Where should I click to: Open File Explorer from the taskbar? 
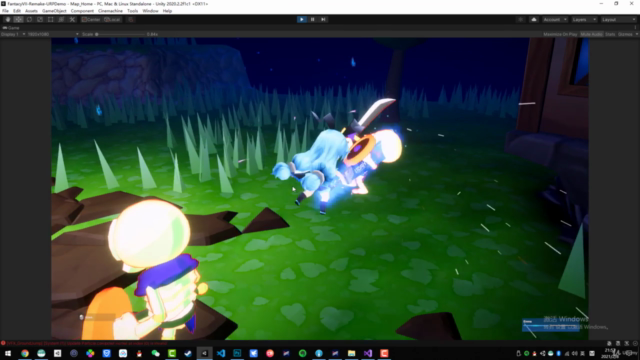click(351, 353)
